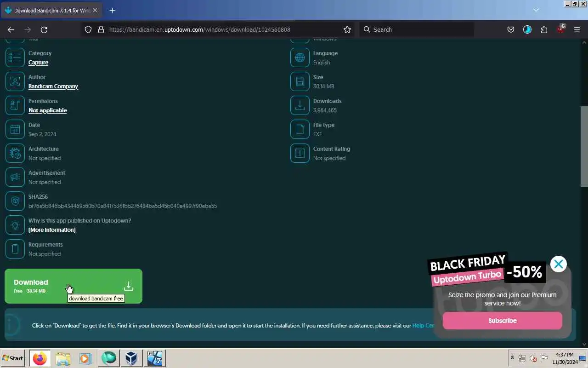Image resolution: width=588 pixels, height=368 pixels.
Task: Open the Pocket save icon
Action: click(511, 29)
